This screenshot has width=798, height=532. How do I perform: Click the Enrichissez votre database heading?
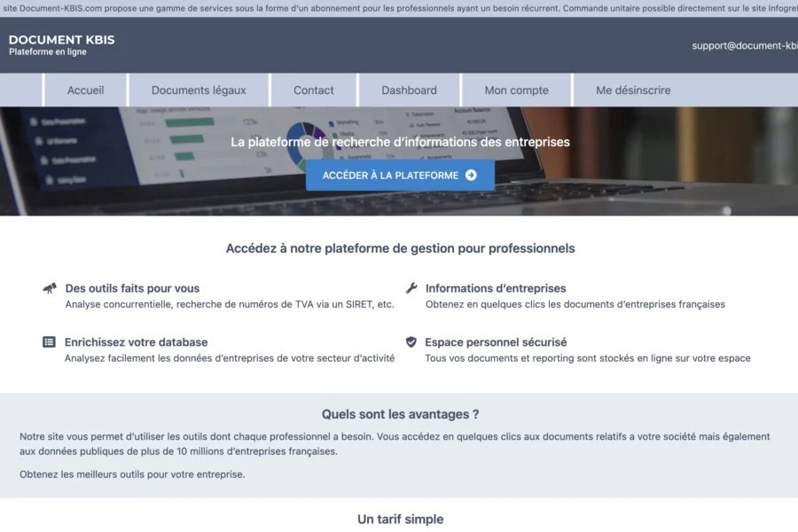point(136,342)
